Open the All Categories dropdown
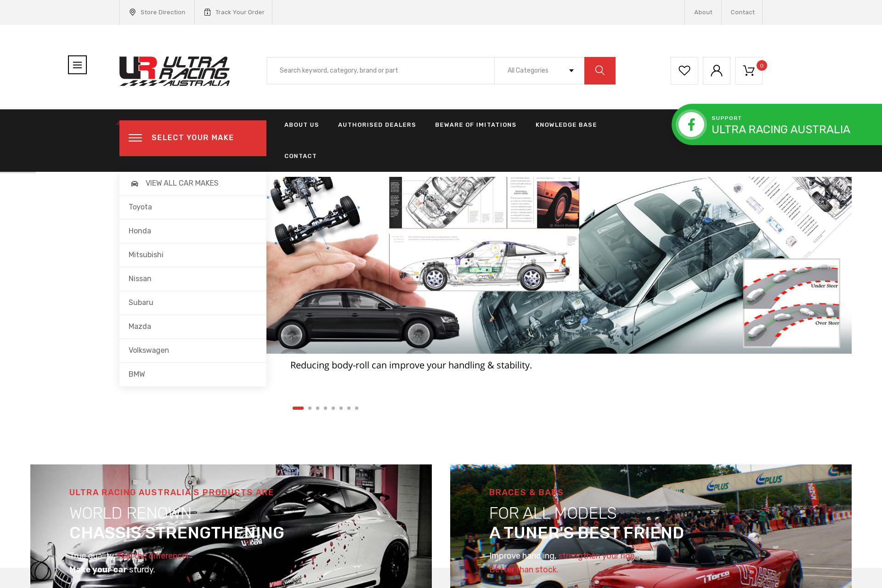Screen dimensions: 882x588 click(539, 71)
